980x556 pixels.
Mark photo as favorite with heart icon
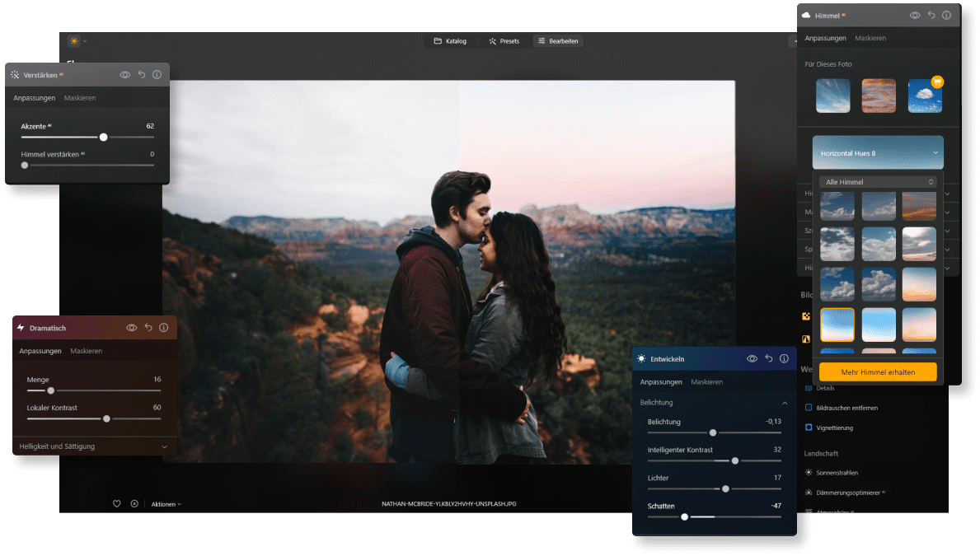[x=117, y=503]
